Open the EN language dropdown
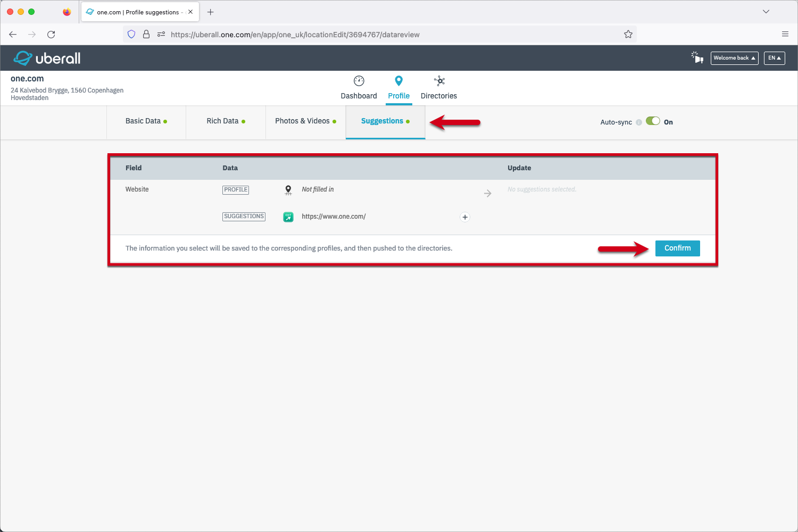 coord(774,58)
